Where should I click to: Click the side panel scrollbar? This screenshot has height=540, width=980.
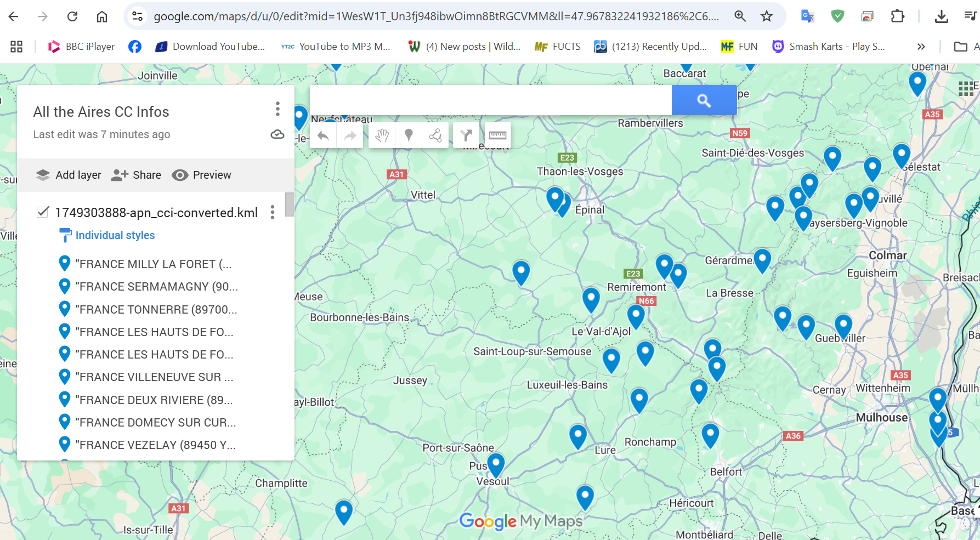pos(289,204)
